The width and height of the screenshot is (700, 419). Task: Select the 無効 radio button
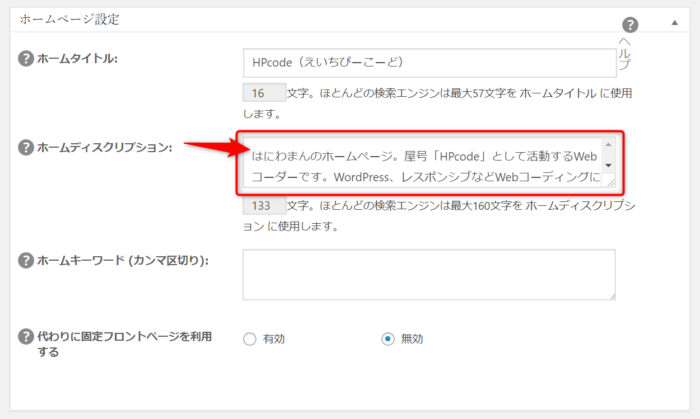pyautogui.click(x=388, y=339)
